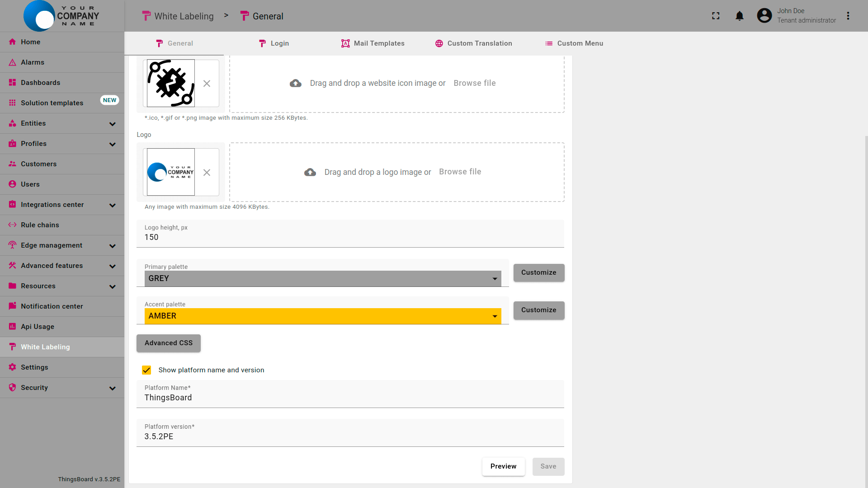The width and height of the screenshot is (868, 488).
Task: Expand the Integrations center section
Action: pyautogui.click(x=113, y=205)
